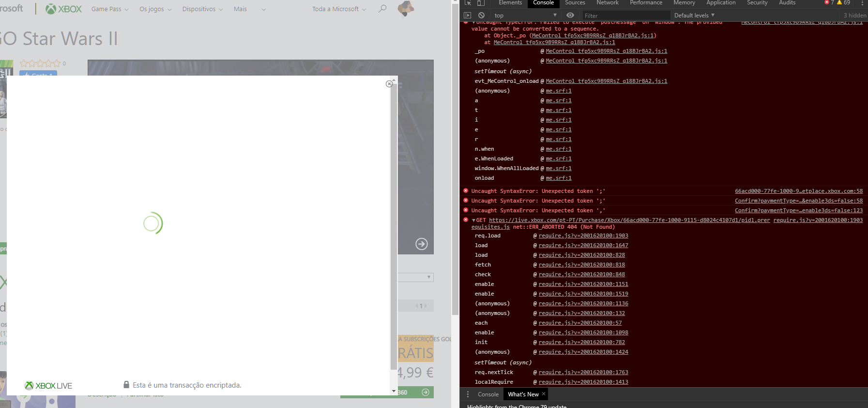Open the star rating for the game
868x408 pixels.
(x=40, y=63)
